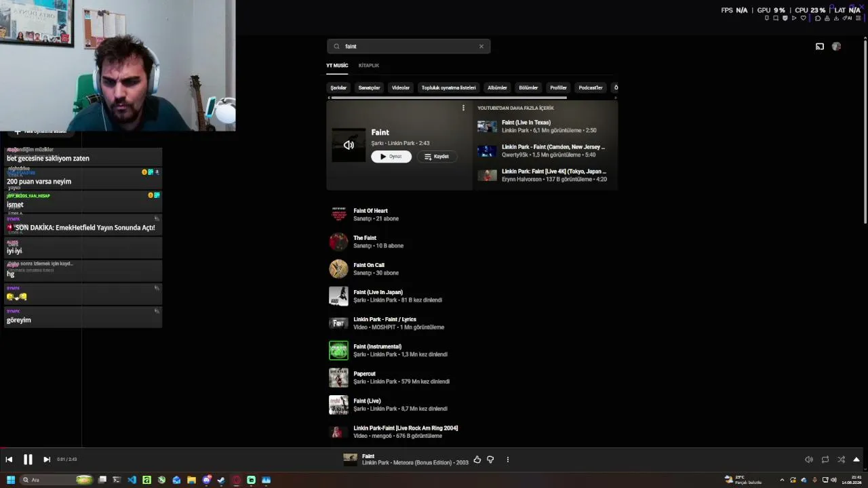Click the heart icon in browser toolbar

point(804,18)
